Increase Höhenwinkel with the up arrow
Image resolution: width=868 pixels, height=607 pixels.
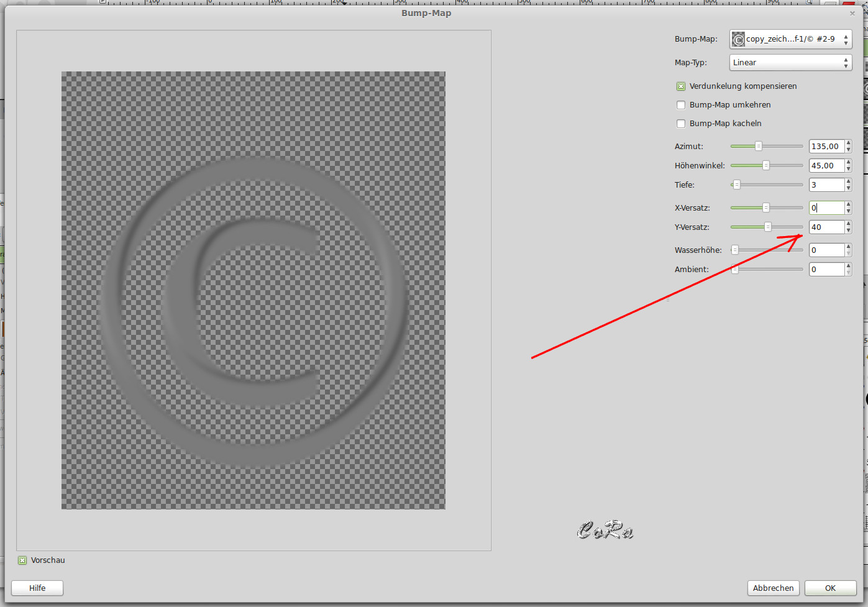tap(849, 163)
